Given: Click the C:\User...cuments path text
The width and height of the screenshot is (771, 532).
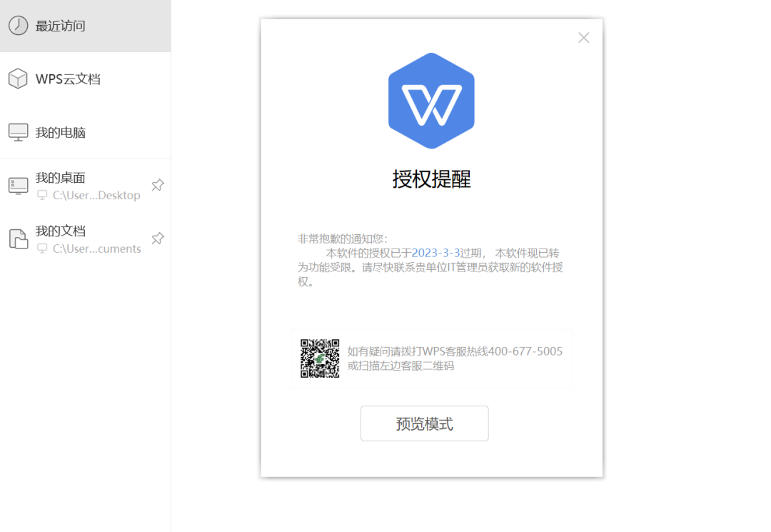Looking at the screenshot, I should 97,249.
